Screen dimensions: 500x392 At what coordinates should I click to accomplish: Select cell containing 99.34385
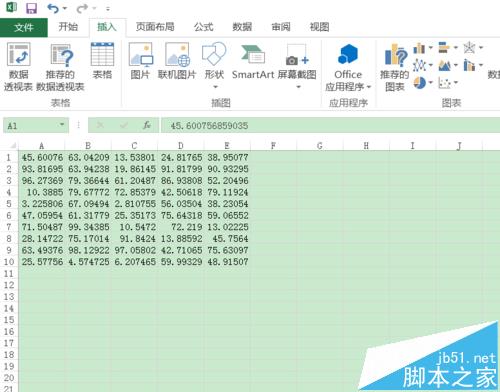pos(88,227)
